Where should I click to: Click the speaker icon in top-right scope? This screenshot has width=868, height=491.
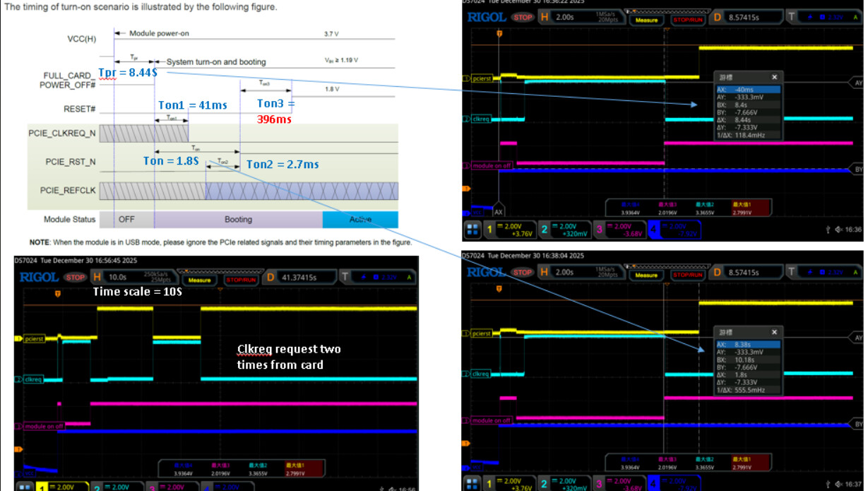(837, 230)
